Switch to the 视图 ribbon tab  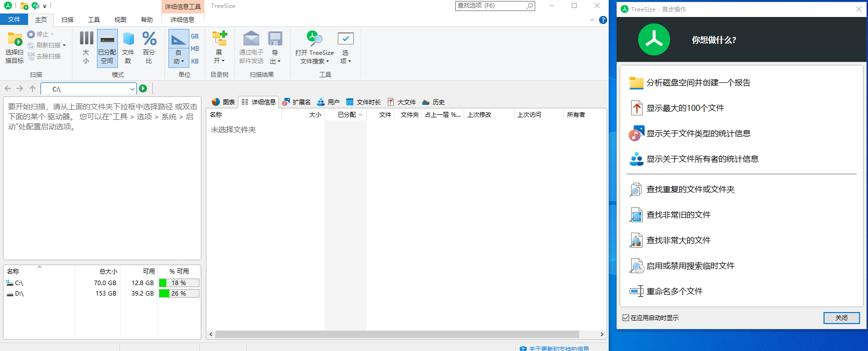(120, 20)
